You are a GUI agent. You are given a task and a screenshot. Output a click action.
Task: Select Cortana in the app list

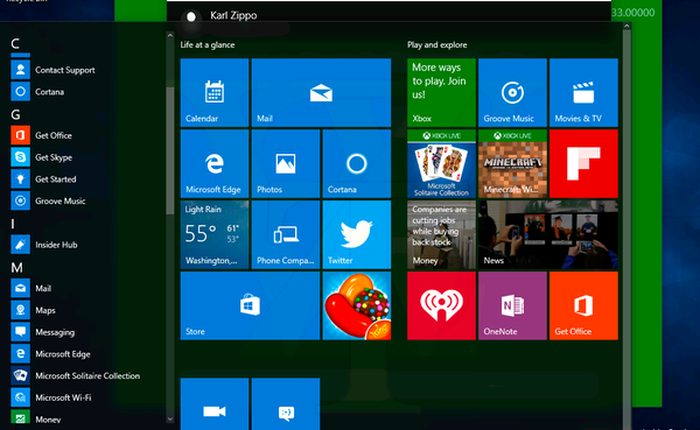(x=38, y=92)
